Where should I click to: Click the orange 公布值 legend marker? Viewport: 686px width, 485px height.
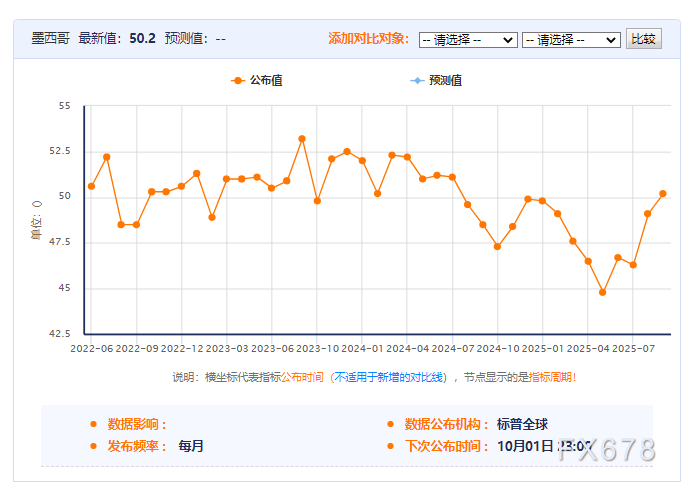coord(237,81)
